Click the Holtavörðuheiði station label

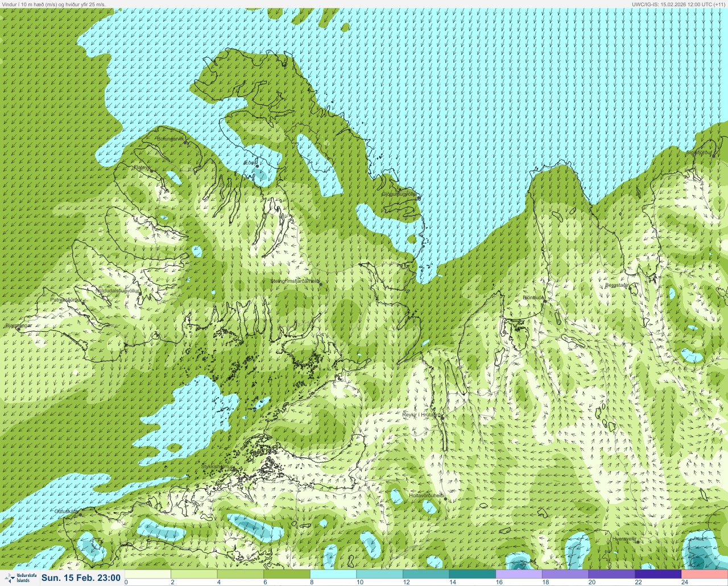(427, 496)
